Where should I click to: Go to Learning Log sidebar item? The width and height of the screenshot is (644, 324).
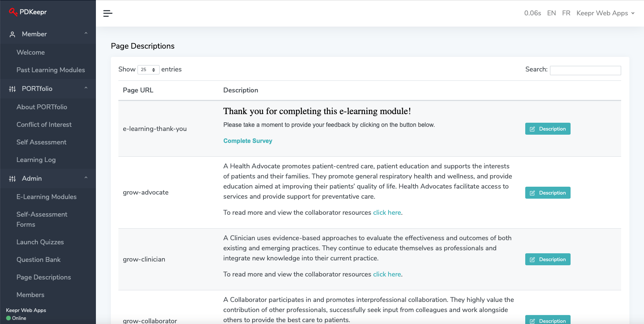point(36,160)
